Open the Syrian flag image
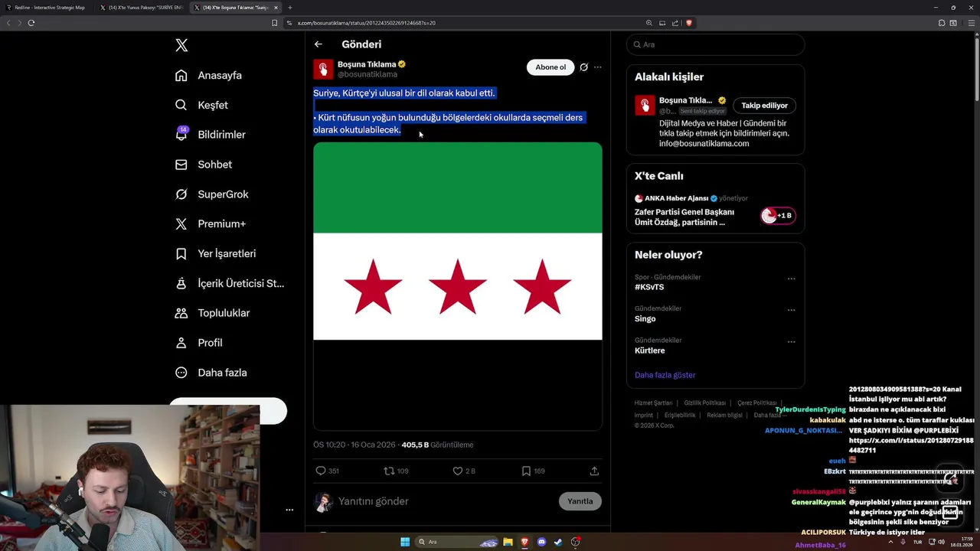Screen dimensions: 980x551 point(458,286)
